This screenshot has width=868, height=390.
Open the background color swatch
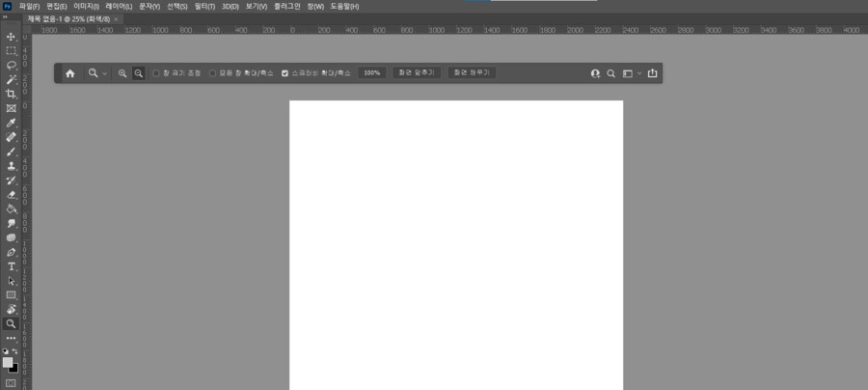pos(14,369)
